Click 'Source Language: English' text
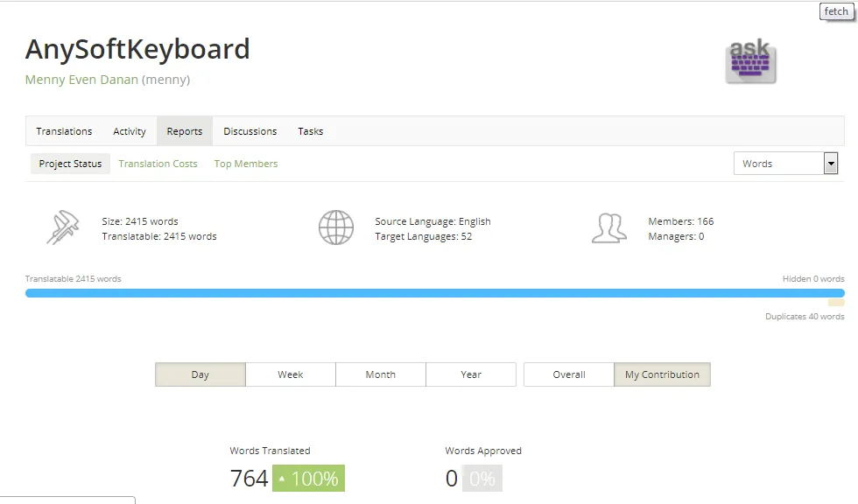The width and height of the screenshot is (858, 504). 433,221
